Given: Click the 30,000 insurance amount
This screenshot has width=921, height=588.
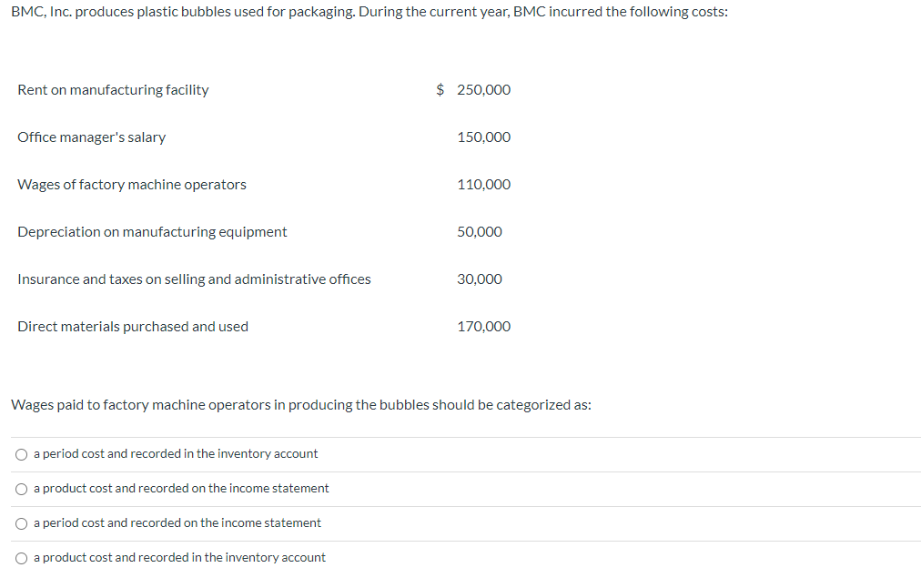Looking at the screenshot, I should click(x=480, y=279).
